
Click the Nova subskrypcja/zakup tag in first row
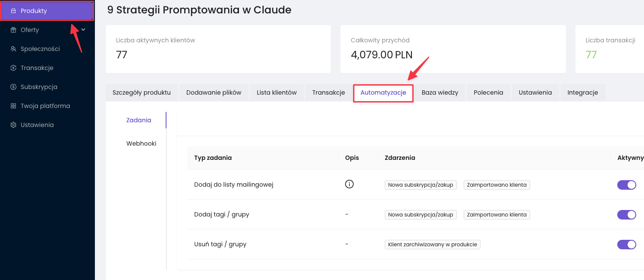pyautogui.click(x=420, y=185)
